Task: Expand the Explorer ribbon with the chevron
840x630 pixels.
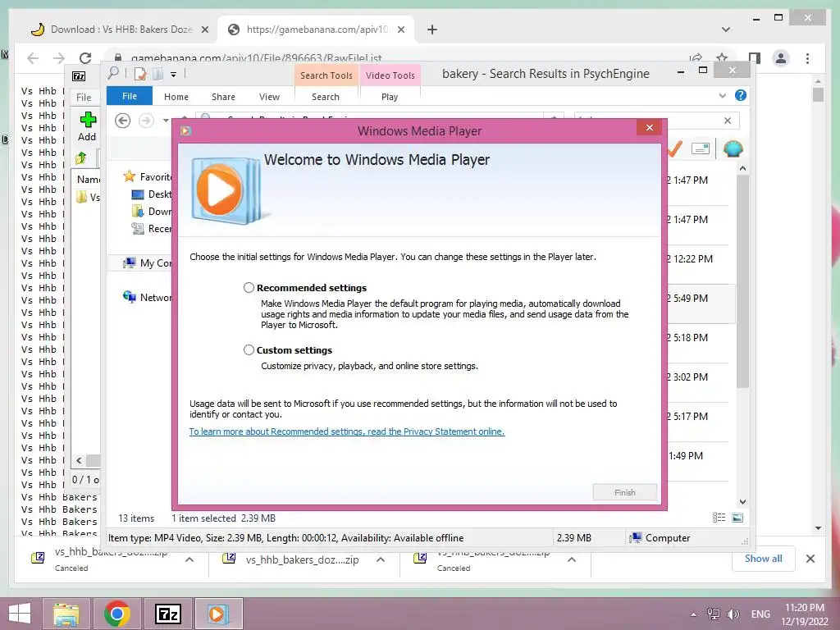Action: [x=723, y=96]
